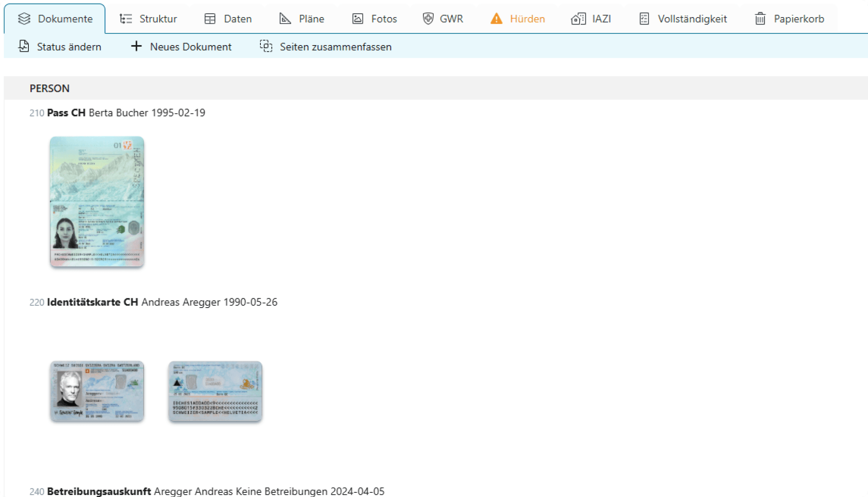
Task: Click the Fotos picture icon
Action: pos(357,19)
